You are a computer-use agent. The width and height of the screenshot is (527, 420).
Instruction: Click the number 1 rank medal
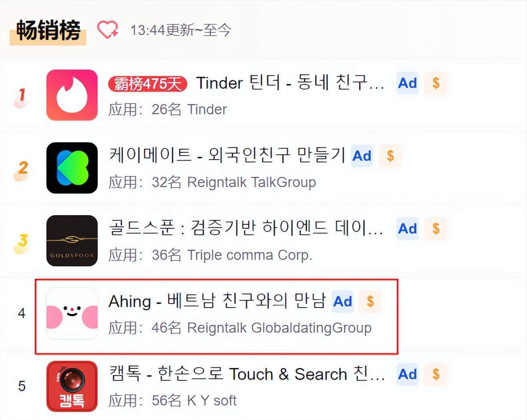(x=22, y=96)
